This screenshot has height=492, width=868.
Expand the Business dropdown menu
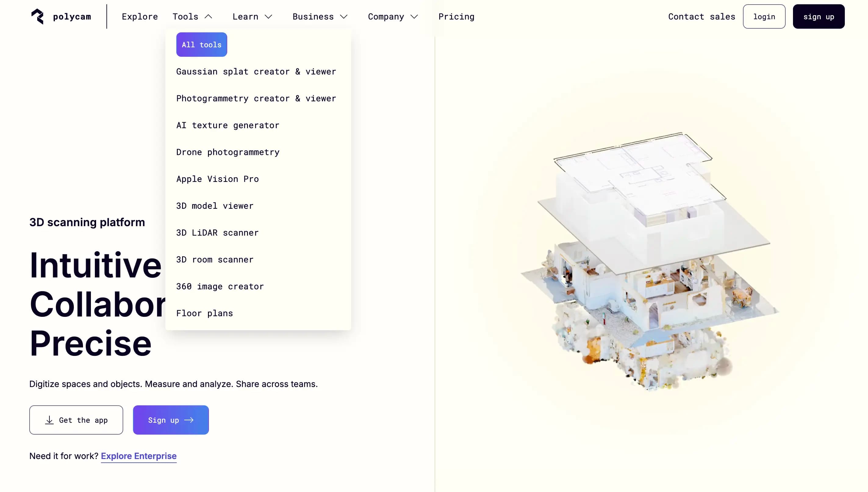tap(320, 16)
